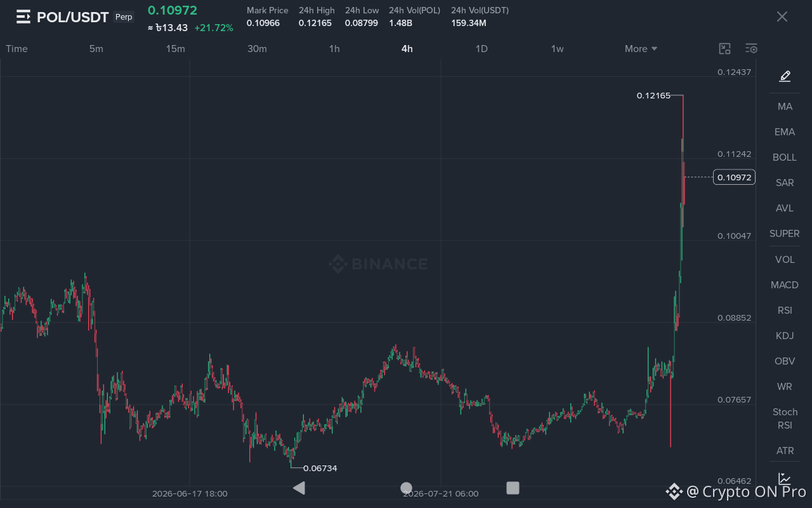Image resolution: width=812 pixels, height=508 pixels.
Task: Click the 24h Vol(POL) 1.48B value
Action: 401,23
